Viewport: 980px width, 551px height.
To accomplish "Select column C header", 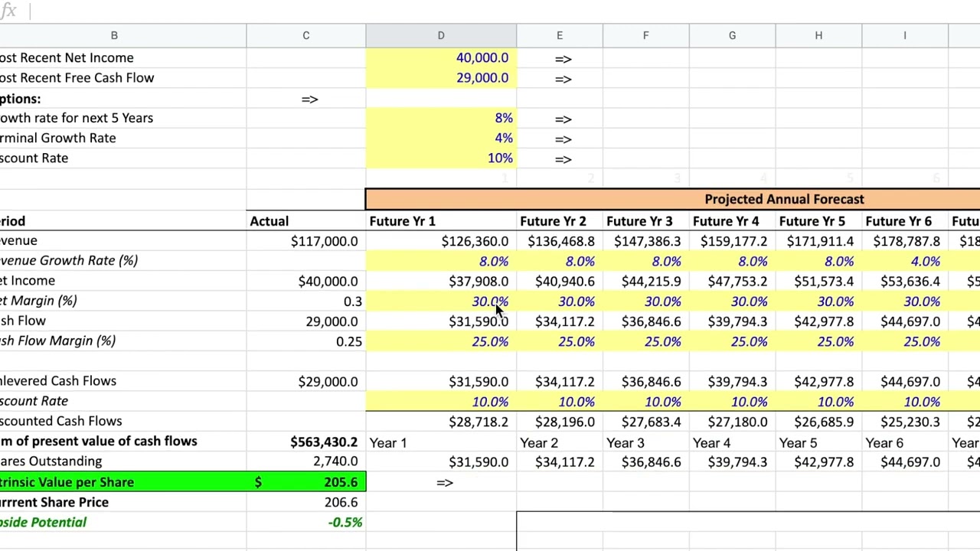I will tap(305, 35).
